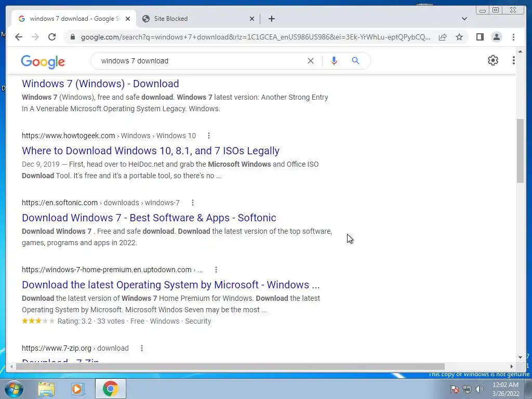Image resolution: width=532 pixels, height=399 pixels.
Task: Click the horizontal scroll-right arrow
Action: click(x=512, y=366)
